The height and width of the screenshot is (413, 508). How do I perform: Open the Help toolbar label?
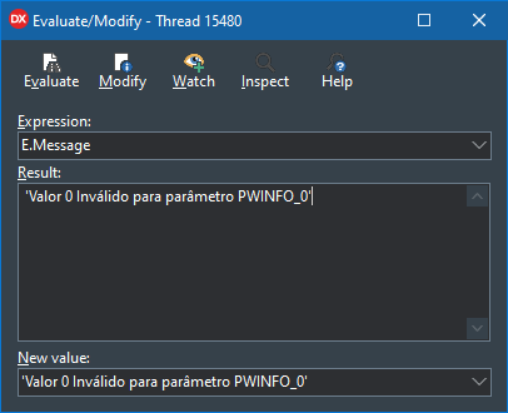(x=337, y=82)
